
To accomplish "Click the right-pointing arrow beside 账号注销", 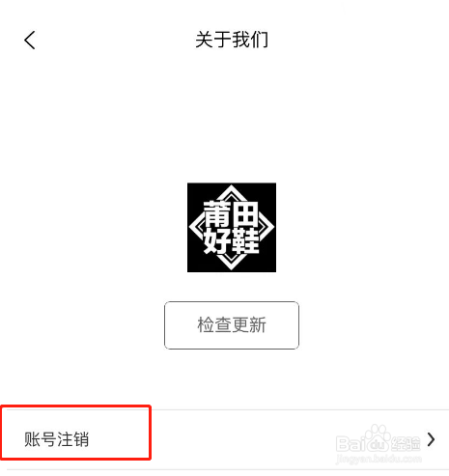I will (431, 439).
